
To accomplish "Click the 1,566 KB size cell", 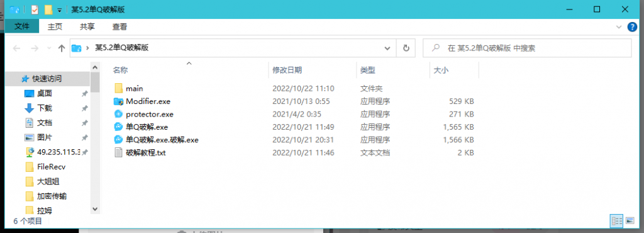I will click(458, 140).
